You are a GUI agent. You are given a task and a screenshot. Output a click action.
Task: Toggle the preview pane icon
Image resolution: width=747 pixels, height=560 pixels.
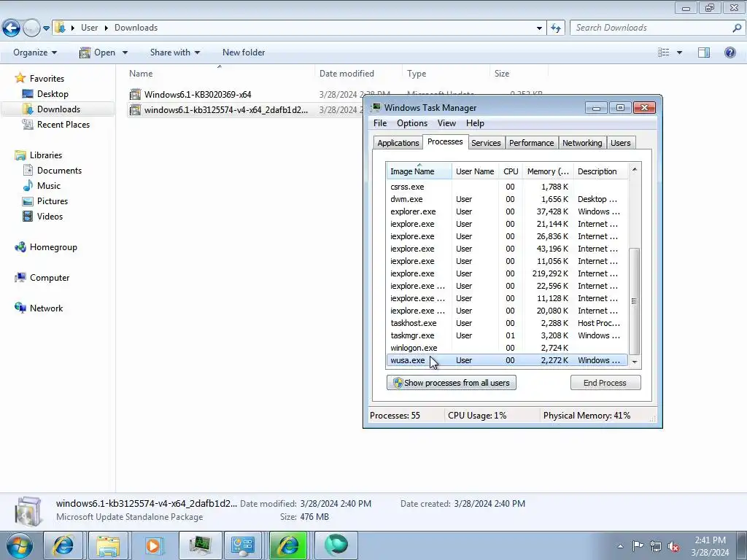704,52
